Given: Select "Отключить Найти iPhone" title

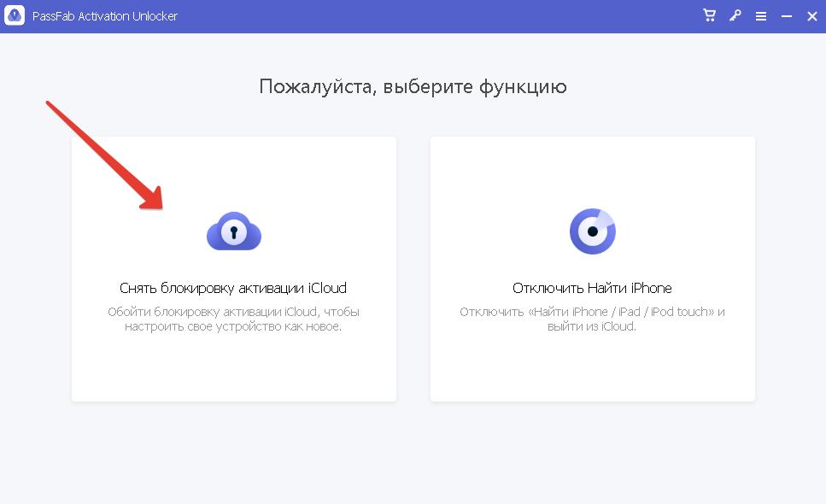Looking at the screenshot, I should (x=592, y=288).
